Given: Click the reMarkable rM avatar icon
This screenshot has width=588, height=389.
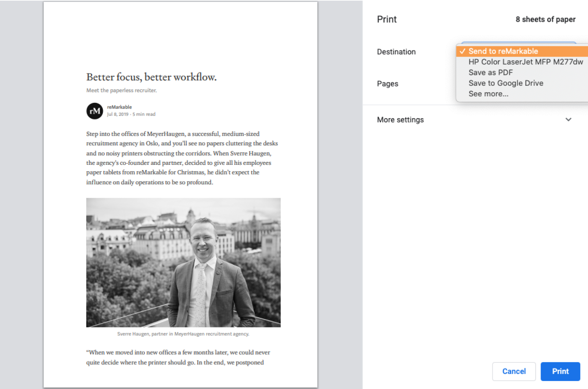Looking at the screenshot, I should point(94,111).
